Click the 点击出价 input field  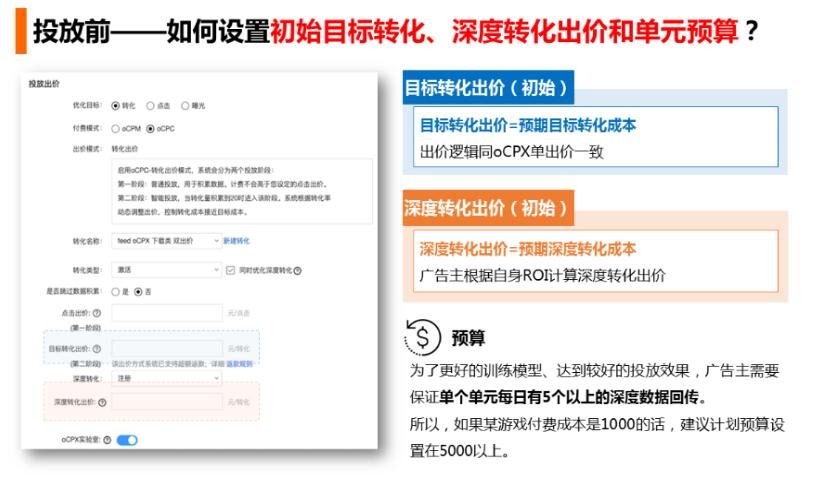click(x=166, y=313)
